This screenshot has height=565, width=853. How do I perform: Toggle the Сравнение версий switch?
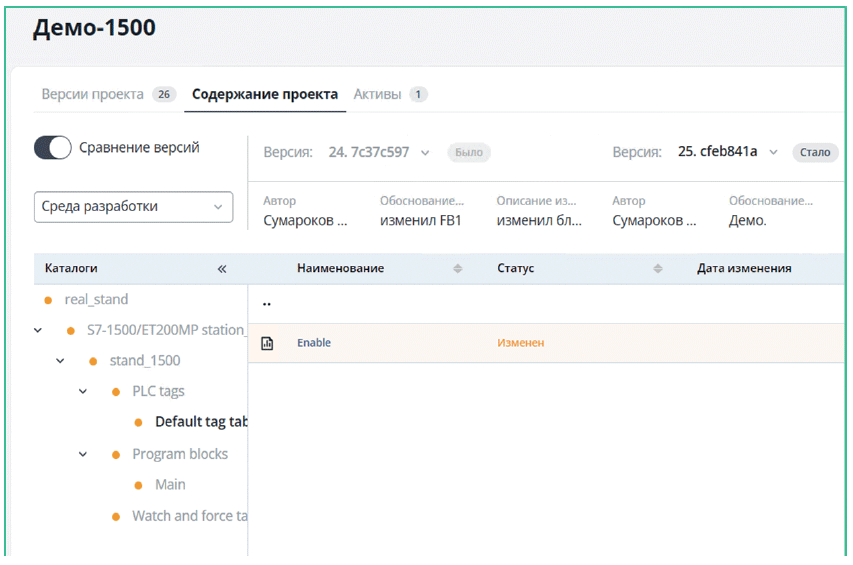(53, 147)
